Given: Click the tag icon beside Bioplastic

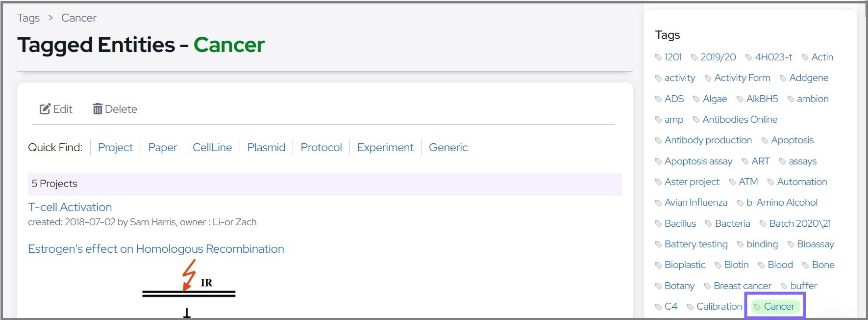Looking at the screenshot, I should point(658,266).
